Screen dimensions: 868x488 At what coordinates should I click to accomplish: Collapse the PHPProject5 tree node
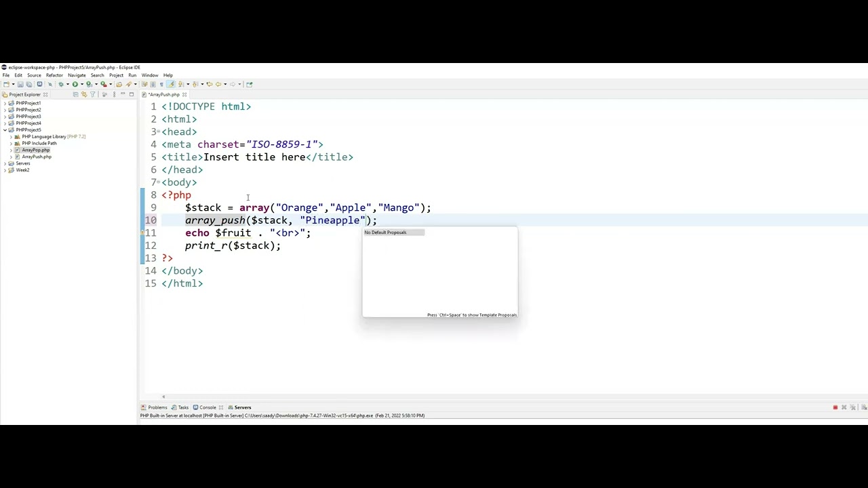click(5, 129)
